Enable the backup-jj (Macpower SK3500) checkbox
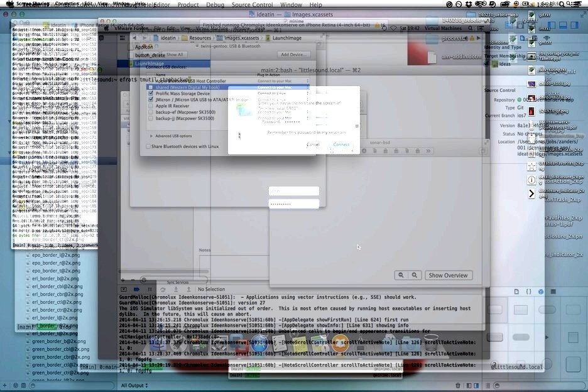 coord(151,118)
